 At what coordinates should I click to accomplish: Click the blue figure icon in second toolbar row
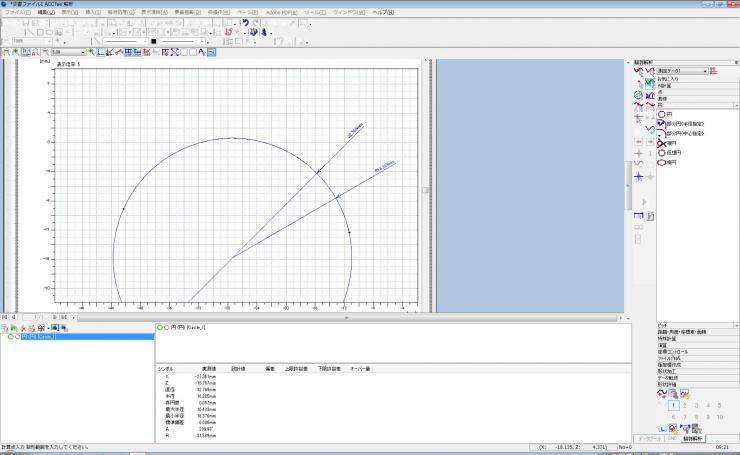click(264, 32)
